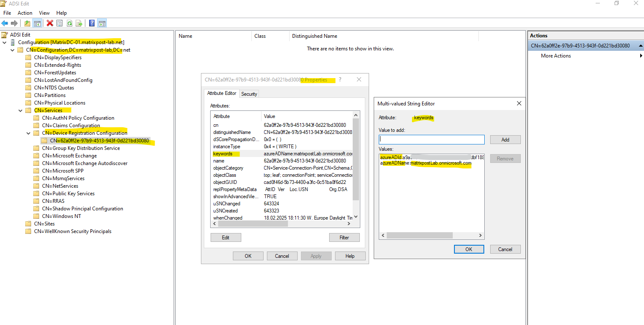Viewport: 644px width, 325px height.
Task: Open the Properties toolbar icon
Action: [60, 23]
